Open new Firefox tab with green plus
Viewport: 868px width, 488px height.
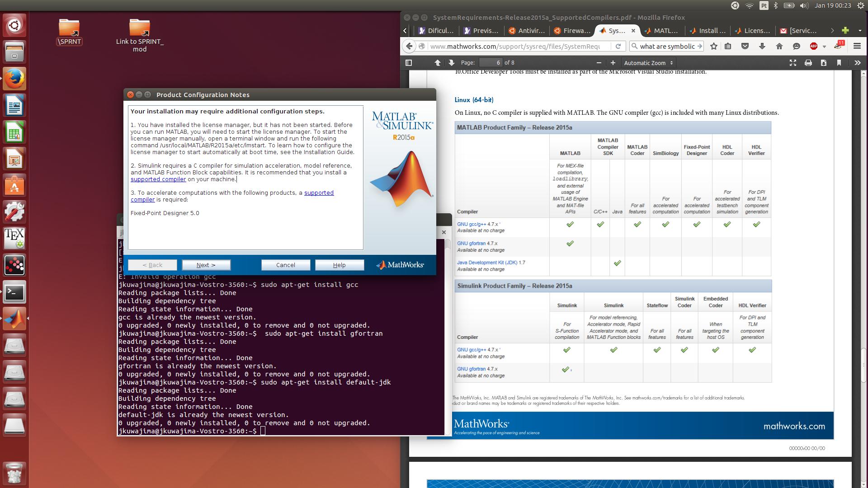(x=845, y=30)
